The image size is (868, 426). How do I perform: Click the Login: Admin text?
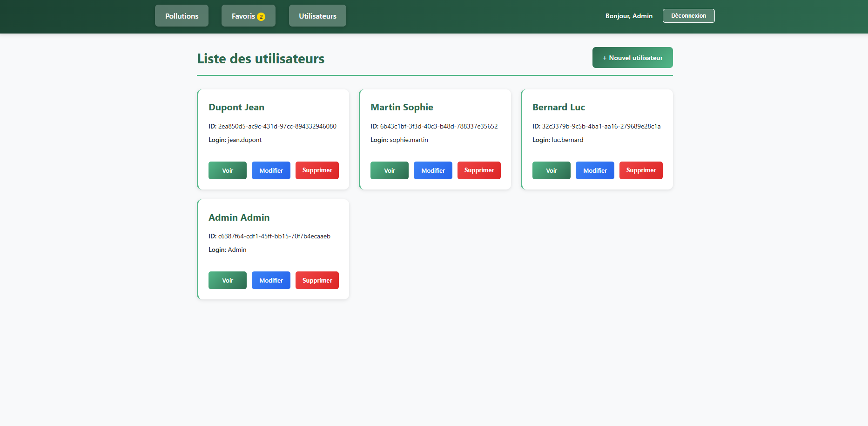(228, 250)
